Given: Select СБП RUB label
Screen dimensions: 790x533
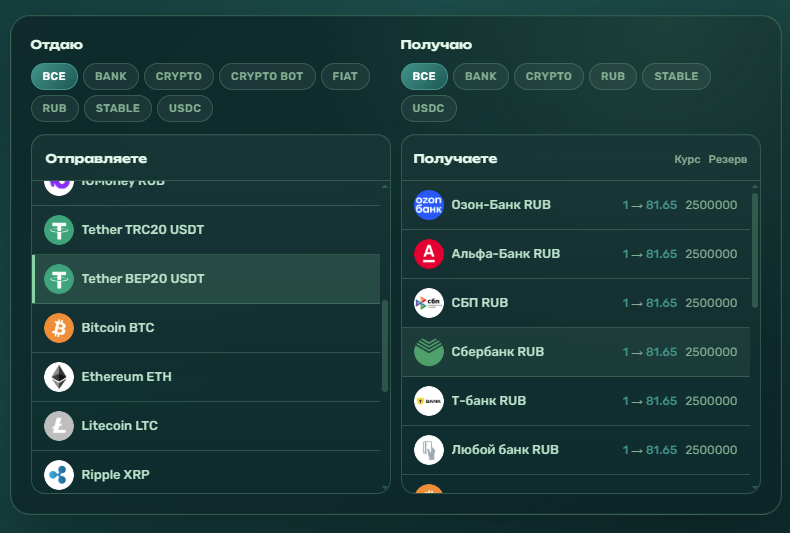Looking at the screenshot, I should click(x=480, y=303).
